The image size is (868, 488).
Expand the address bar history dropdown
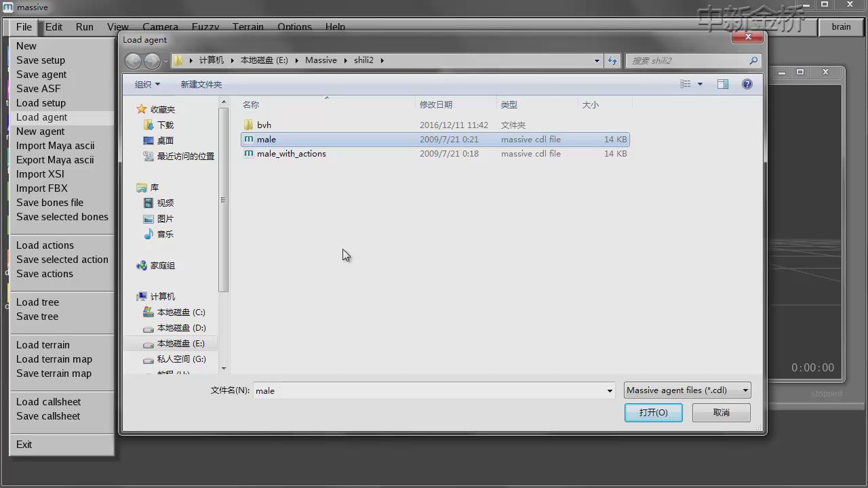[x=597, y=60]
